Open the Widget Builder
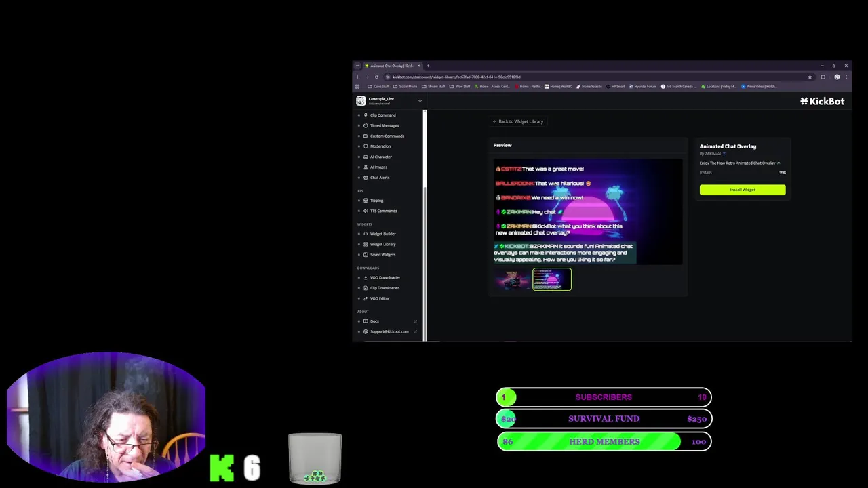 (x=382, y=234)
